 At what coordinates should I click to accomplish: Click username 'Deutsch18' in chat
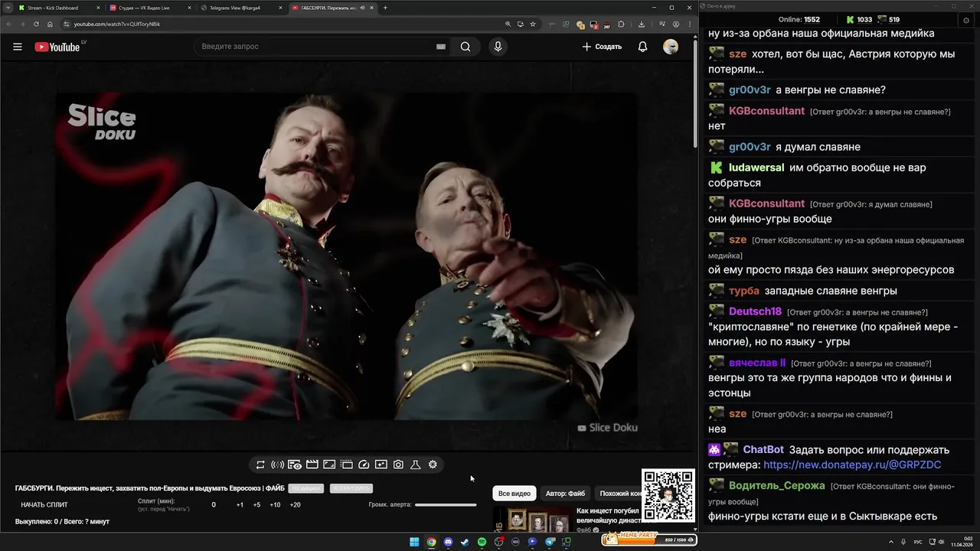pos(755,311)
